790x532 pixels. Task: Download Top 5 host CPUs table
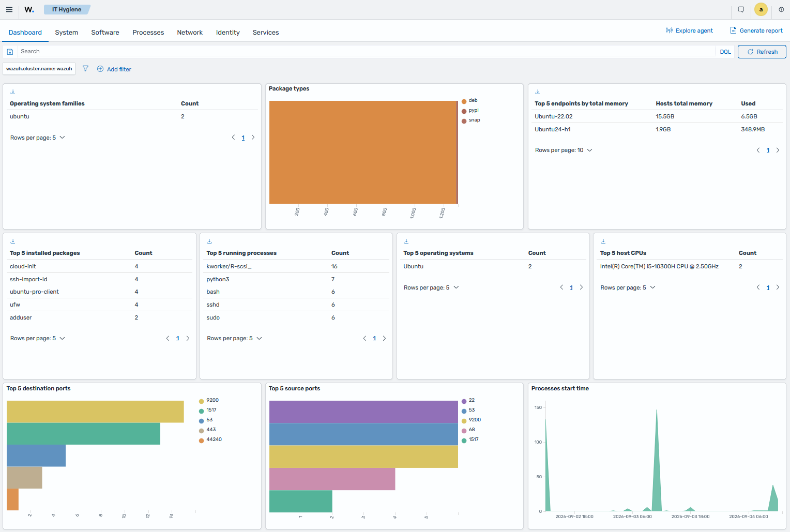(x=603, y=241)
